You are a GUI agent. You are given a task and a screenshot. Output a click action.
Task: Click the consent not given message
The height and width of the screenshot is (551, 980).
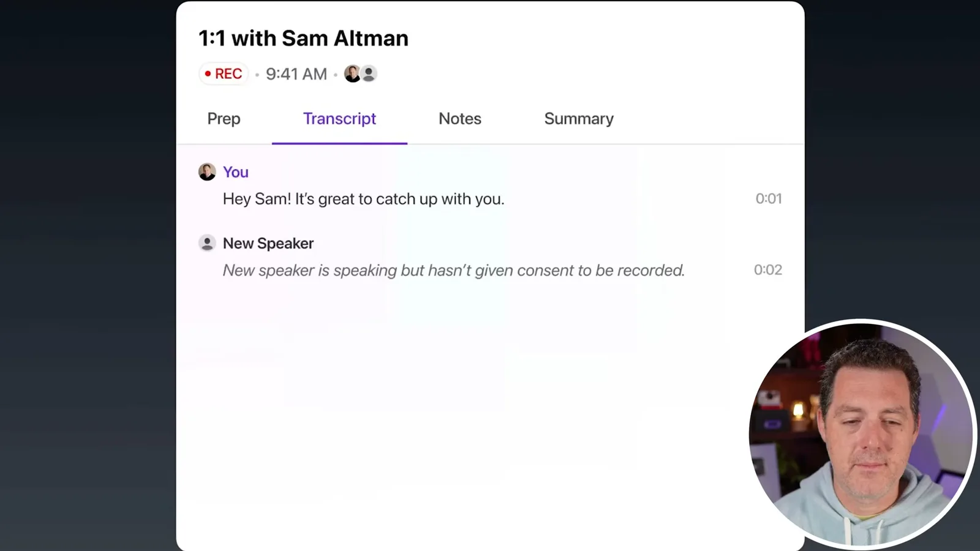[454, 270]
